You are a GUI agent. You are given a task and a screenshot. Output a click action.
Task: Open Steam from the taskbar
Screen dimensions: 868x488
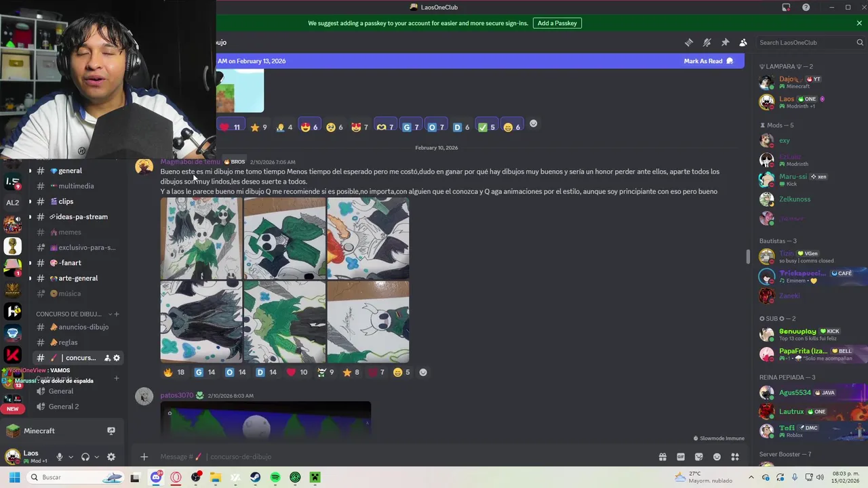(x=255, y=477)
